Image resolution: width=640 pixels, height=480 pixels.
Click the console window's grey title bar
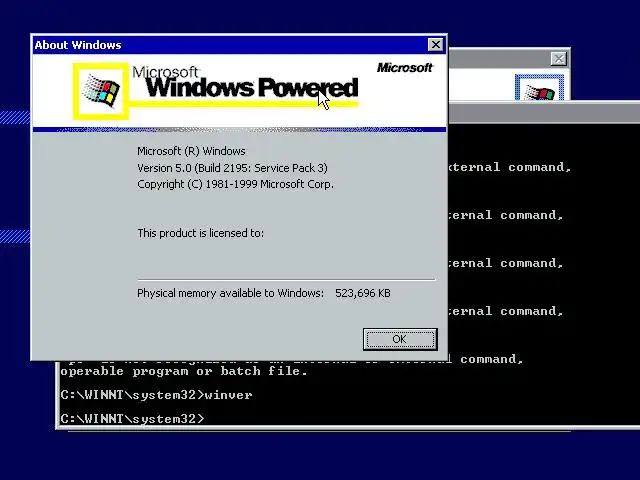coord(544,112)
